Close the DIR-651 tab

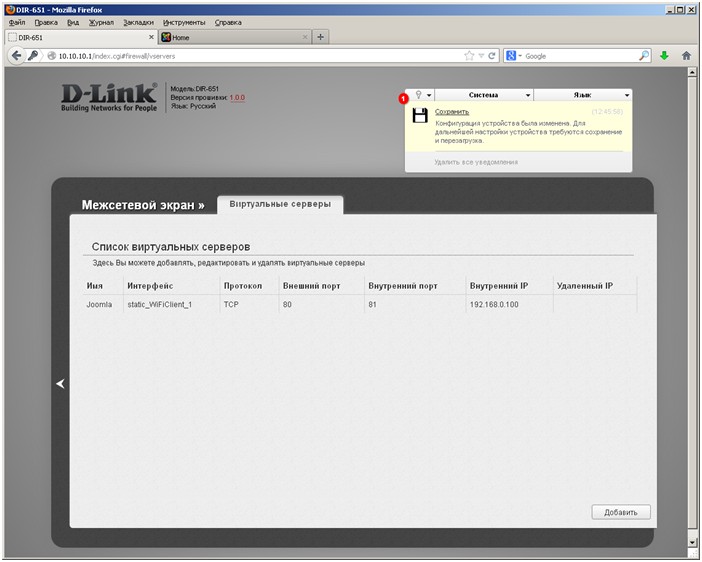click(151, 37)
